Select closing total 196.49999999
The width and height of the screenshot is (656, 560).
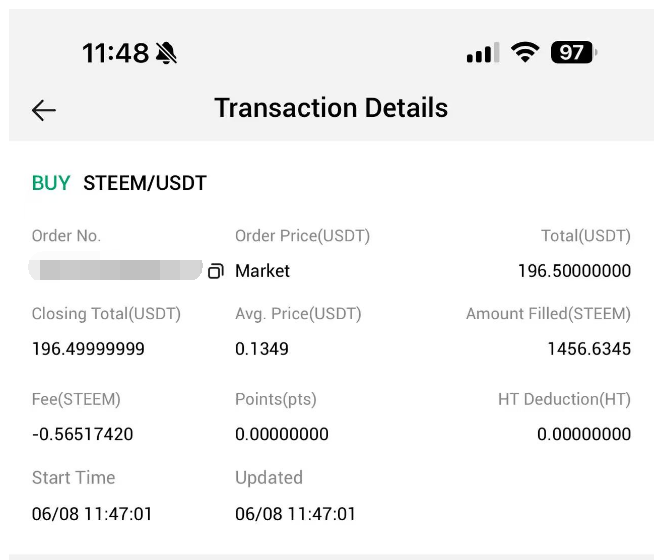(x=88, y=349)
